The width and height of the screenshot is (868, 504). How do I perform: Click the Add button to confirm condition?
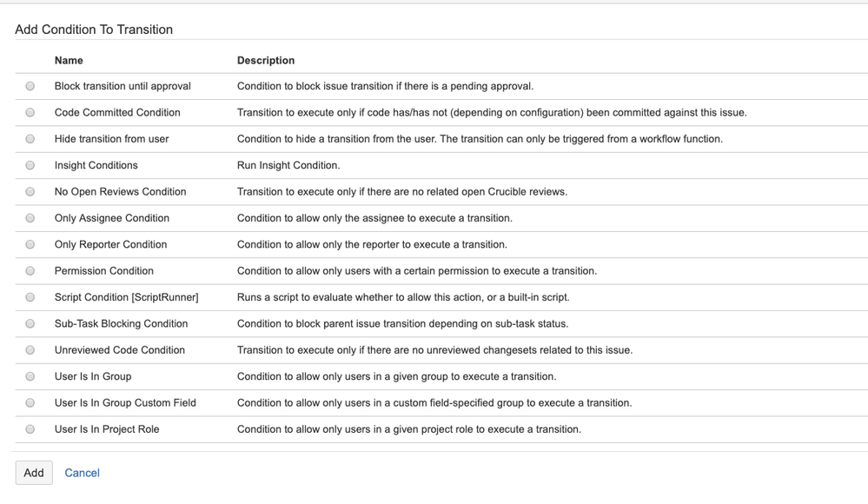click(33, 473)
